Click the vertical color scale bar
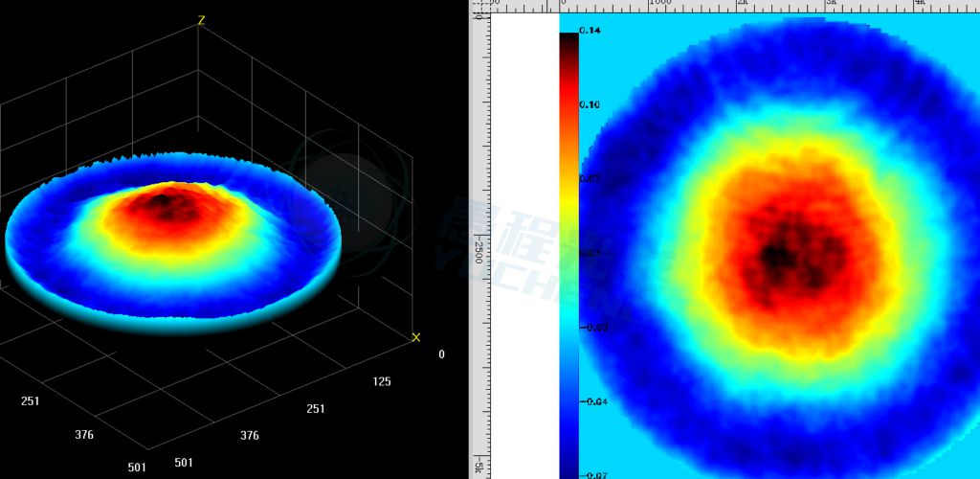Viewport: 980px width, 479px height. [569, 256]
